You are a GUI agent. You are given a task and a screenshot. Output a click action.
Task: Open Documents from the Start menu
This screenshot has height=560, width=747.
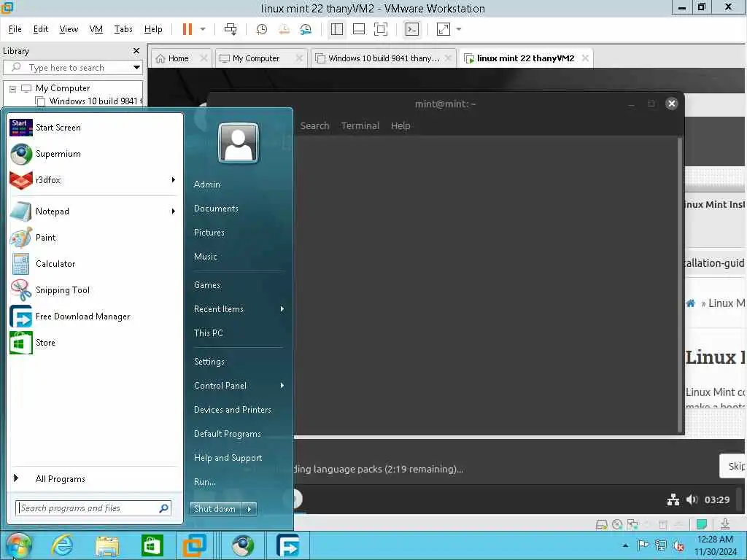pyautogui.click(x=216, y=209)
